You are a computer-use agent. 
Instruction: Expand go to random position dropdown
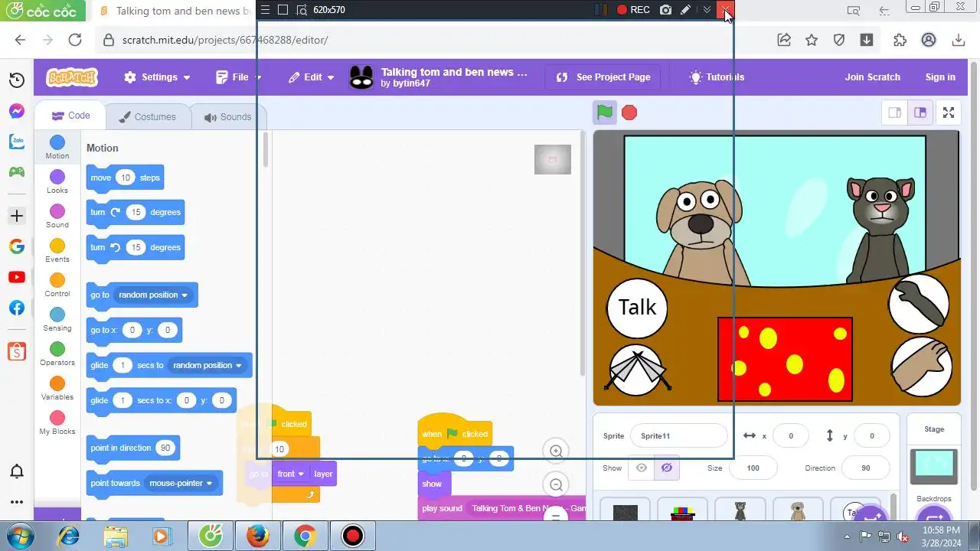tap(153, 295)
